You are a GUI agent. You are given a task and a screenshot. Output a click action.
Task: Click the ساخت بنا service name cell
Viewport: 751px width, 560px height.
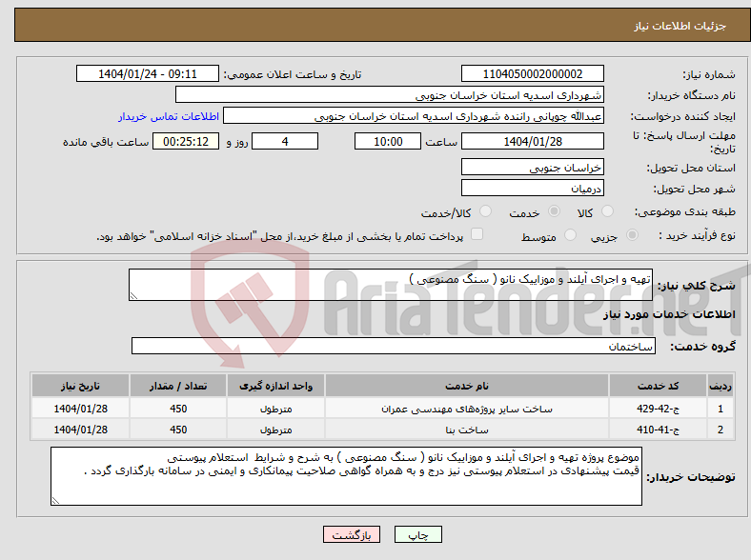(466, 430)
